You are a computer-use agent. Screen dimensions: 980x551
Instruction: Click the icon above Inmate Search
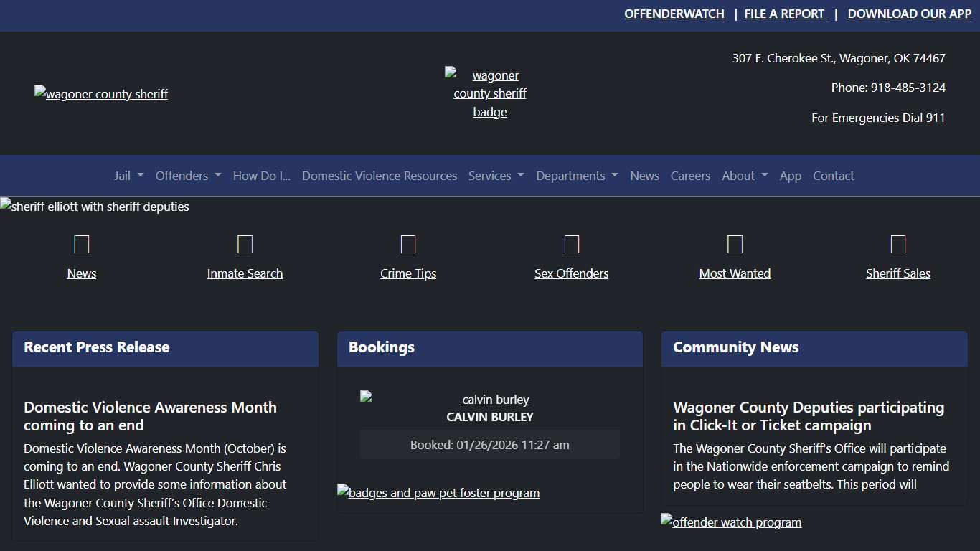(245, 245)
